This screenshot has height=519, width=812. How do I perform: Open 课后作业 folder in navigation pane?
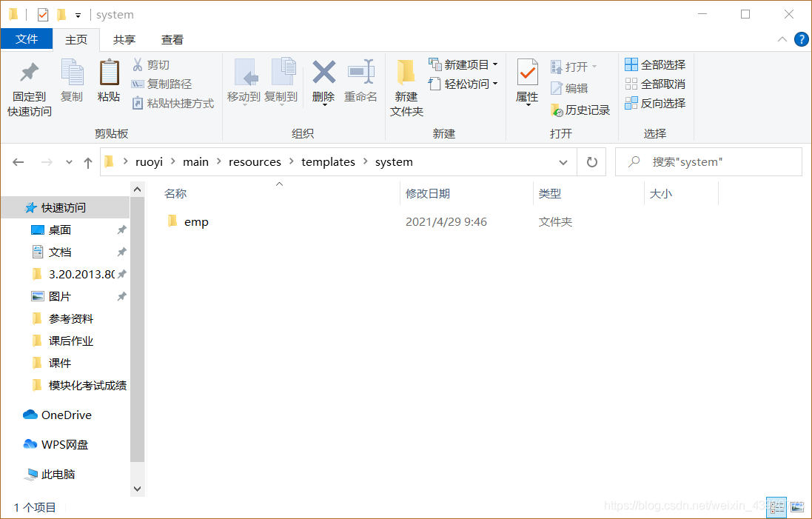coord(70,341)
